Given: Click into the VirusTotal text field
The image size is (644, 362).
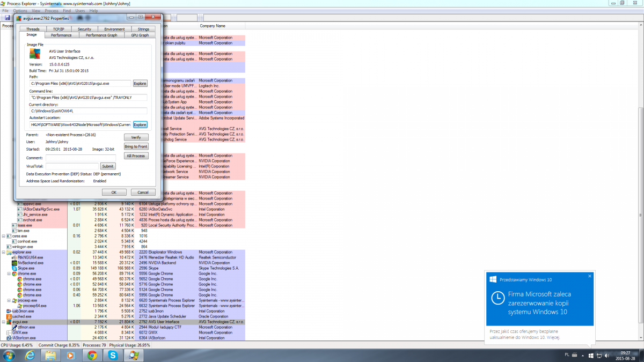Looking at the screenshot, I should click(x=72, y=166).
